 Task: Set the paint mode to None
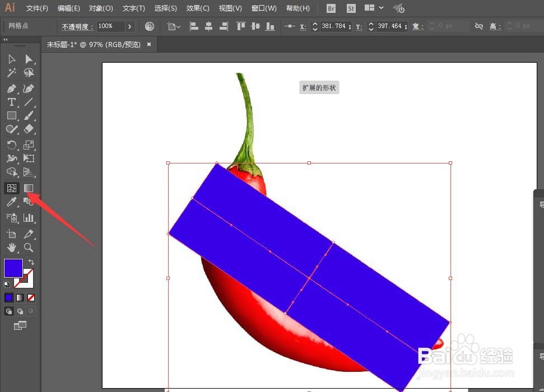click(31, 298)
